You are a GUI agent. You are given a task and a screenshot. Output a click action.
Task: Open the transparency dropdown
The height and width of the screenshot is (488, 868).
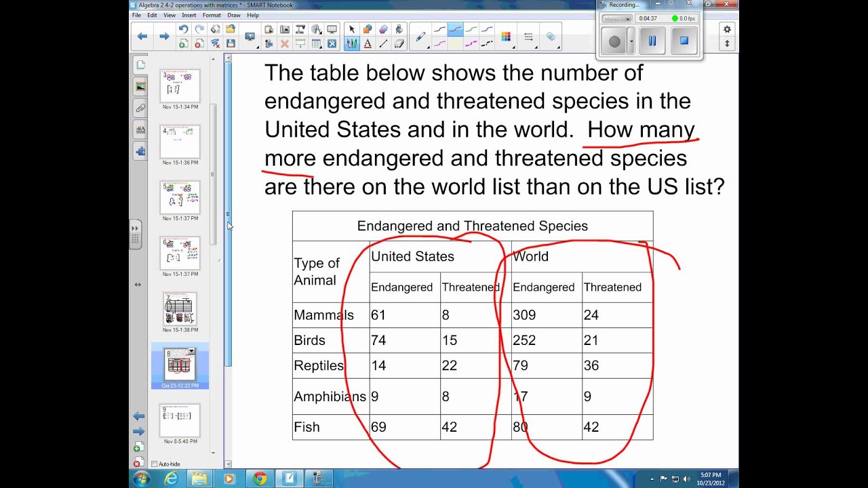click(x=551, y=37)
